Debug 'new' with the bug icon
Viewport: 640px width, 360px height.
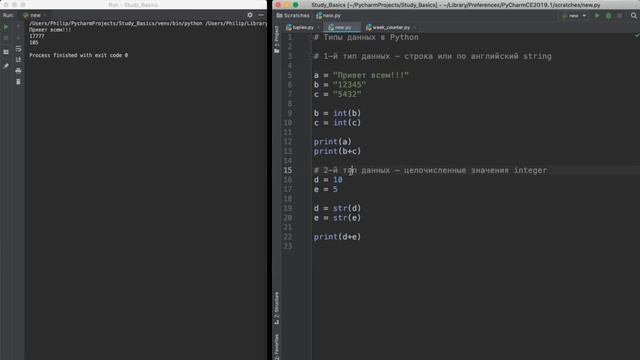click(609, 16)
